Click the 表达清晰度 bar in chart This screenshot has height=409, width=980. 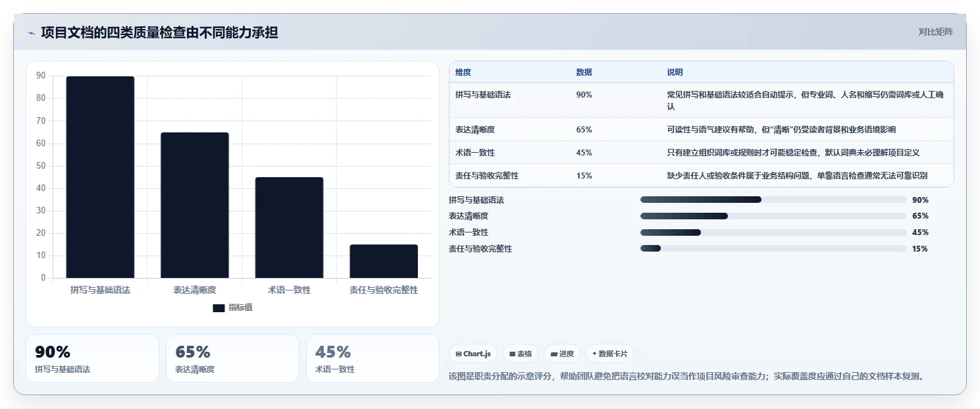tap(195, 205)
